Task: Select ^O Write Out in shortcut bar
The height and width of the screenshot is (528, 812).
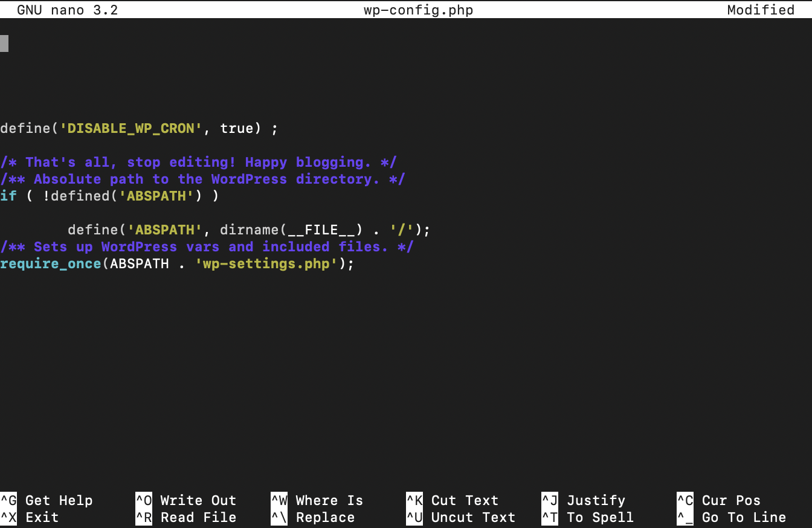Action: click(x=185, y=500)
